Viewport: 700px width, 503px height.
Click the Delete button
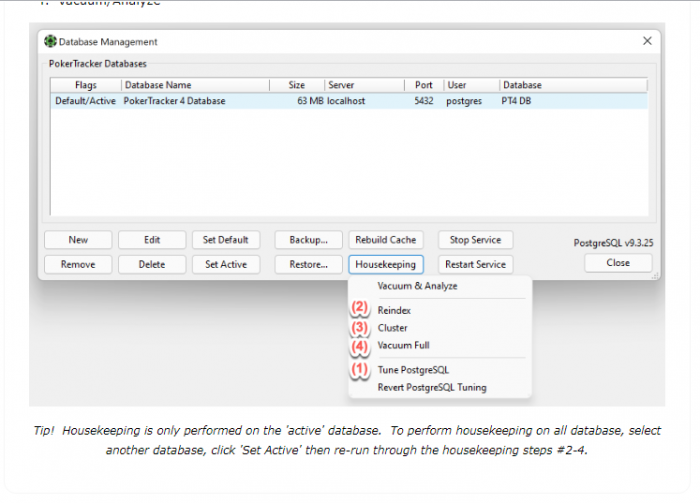click(152, 264)
